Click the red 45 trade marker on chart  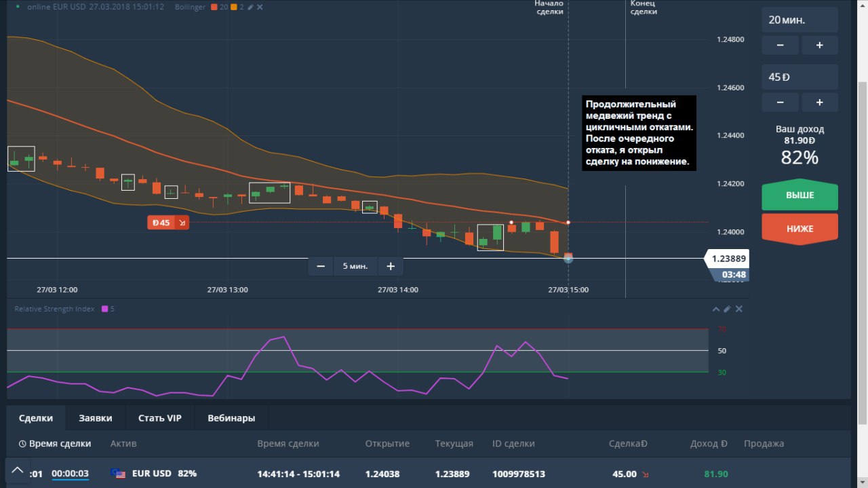point(169,222)
